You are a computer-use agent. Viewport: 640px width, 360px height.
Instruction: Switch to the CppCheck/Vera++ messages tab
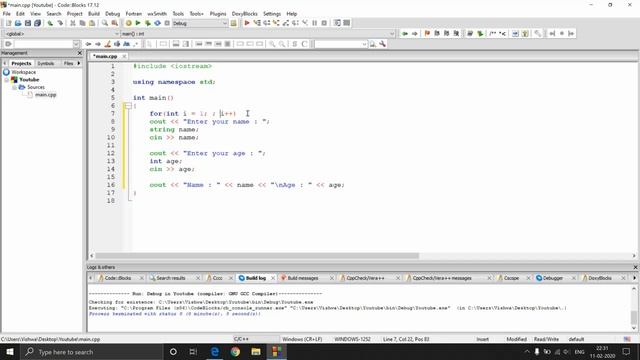point(442,278)
